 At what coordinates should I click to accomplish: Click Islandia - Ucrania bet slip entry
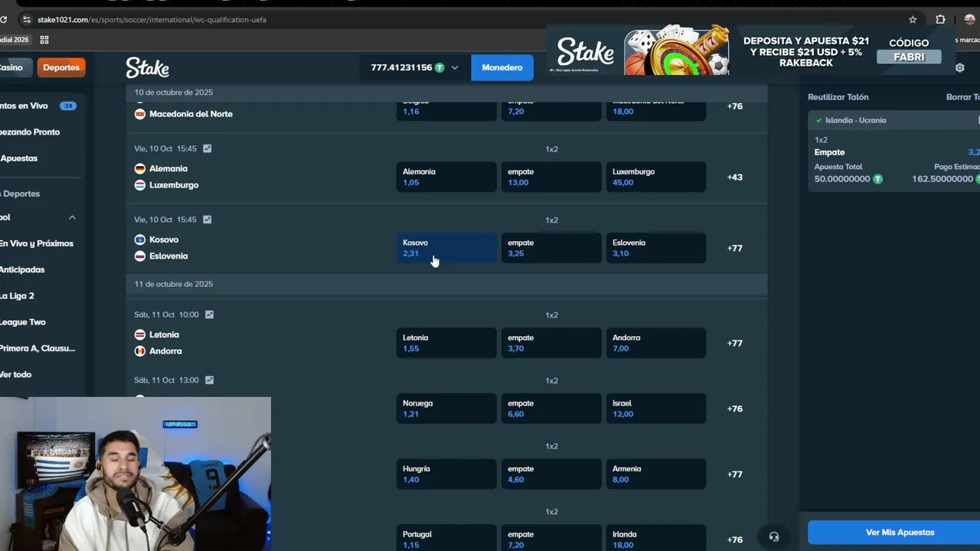855,120
